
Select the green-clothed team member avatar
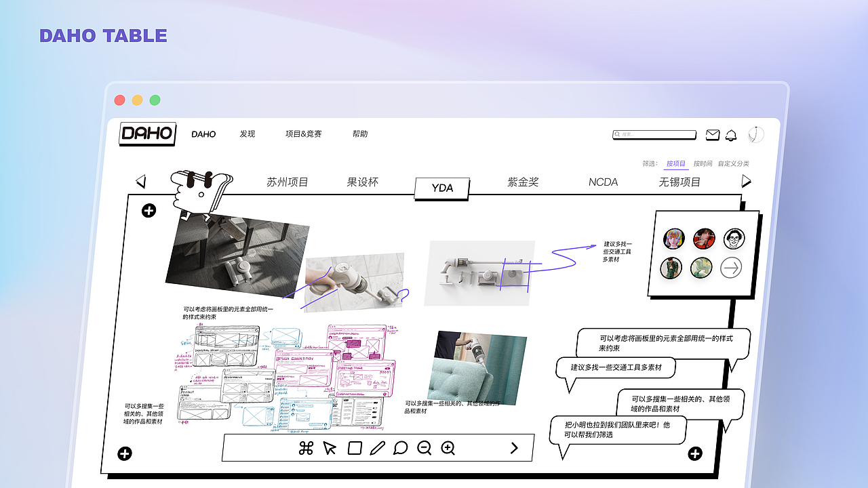pyautogui.click(x=671, y=268)
